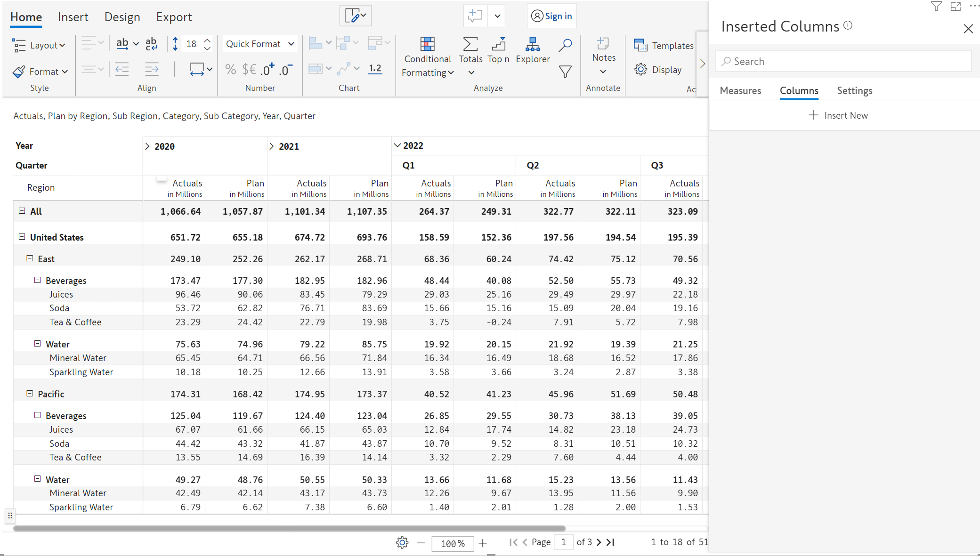Click the filter funnel in Analyze group
Screen dimensions: 980x556
tap(565, 72)
